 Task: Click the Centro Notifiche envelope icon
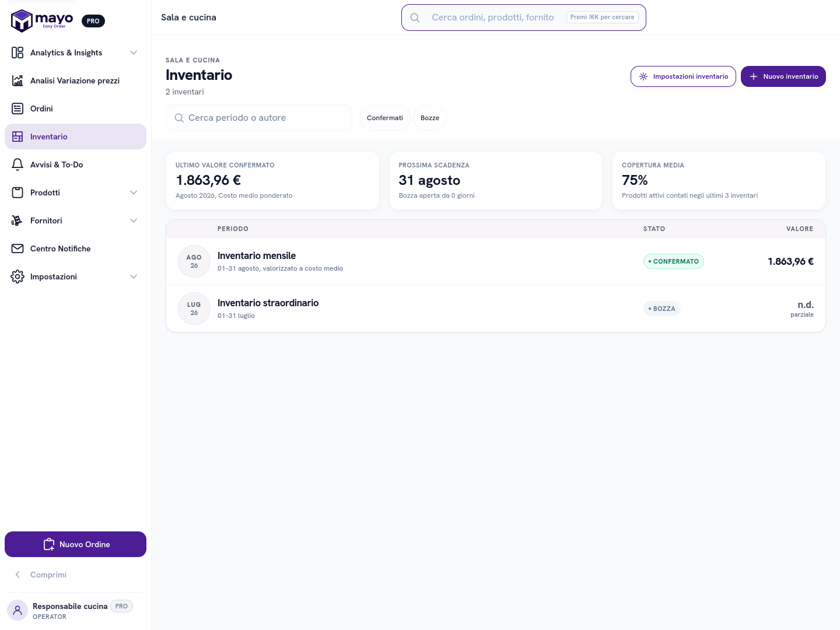pos(17,249)
